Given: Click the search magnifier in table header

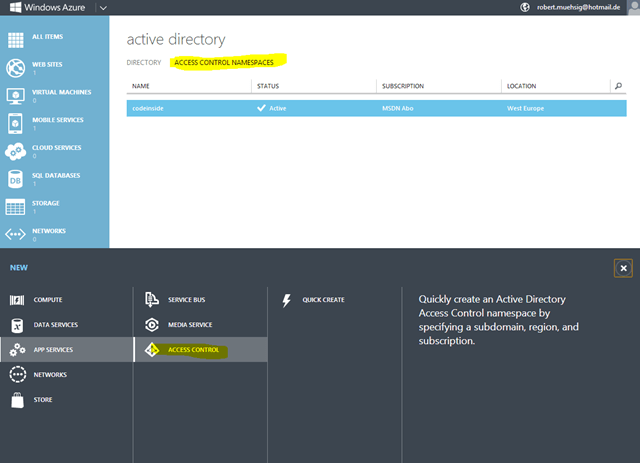Looking at the screenshot, I should [618, 86].
